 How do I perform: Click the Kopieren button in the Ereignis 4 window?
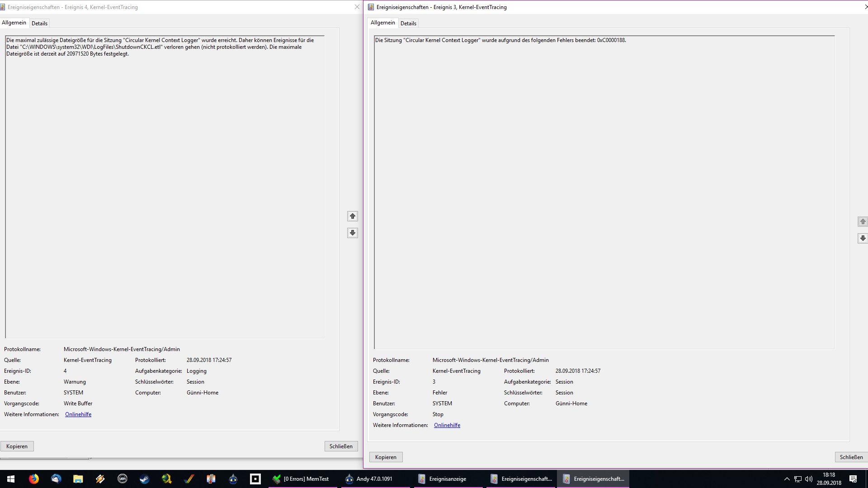click(x=17, y=446)
